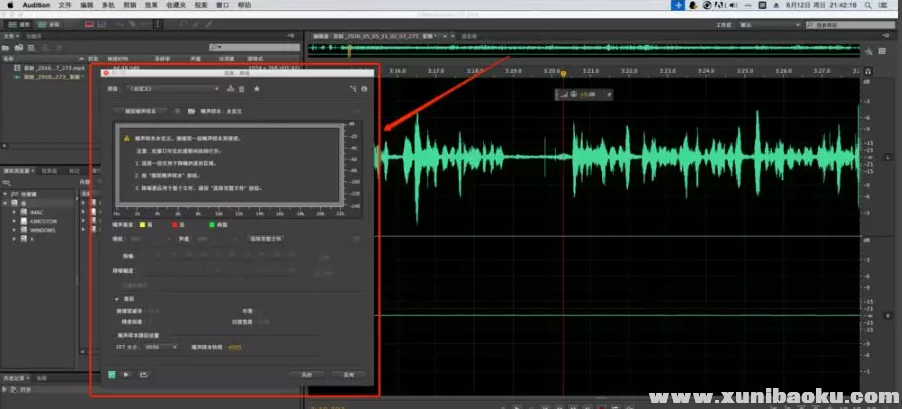Click the load noise print folder icon
This screenshot has height=409, width=902.
pos(190,111)
